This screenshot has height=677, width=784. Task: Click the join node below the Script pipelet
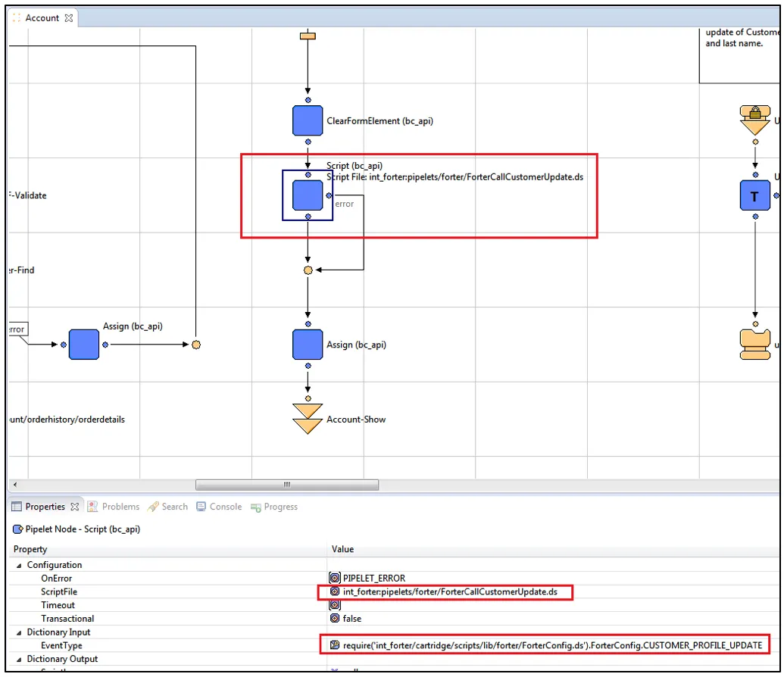tap(308, 270)
